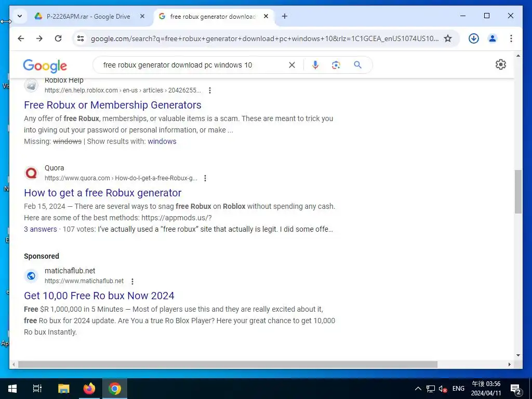
Task: Click the Chrome taskbar icon
Action: [115, 389]
